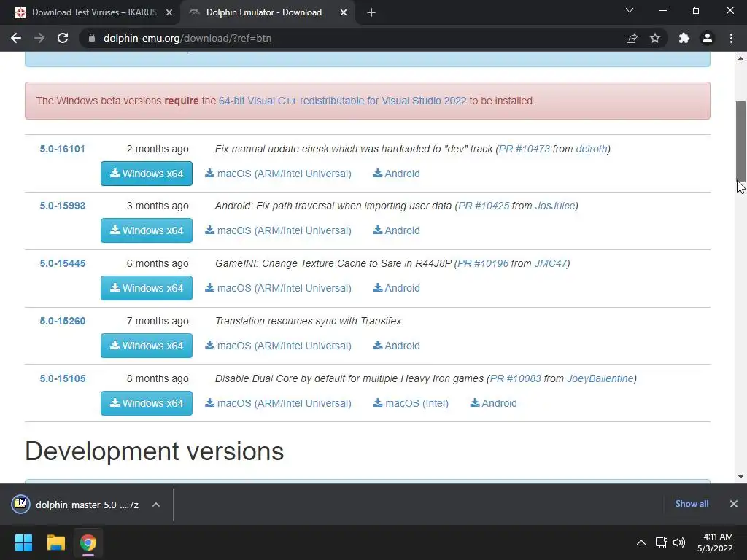Viewport: 747px width, 560px height.
Task: Click the page vertical scrollbar thumb
Action: [x=740, y=141]
